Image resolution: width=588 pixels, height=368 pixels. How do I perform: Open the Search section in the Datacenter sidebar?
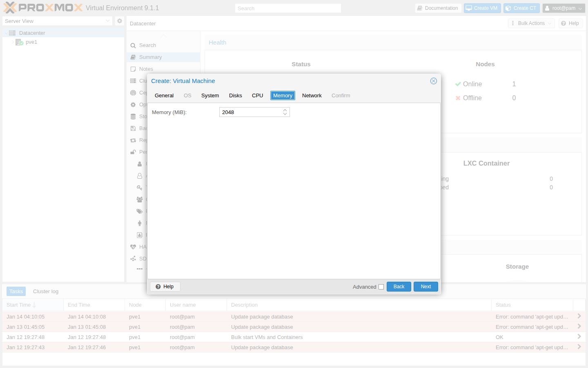pyautogui.click(x=133, y=45)
